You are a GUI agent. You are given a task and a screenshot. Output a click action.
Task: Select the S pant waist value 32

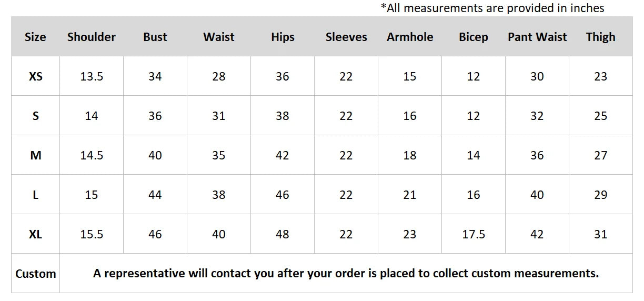pyautogui.click(x=537, y=116)
